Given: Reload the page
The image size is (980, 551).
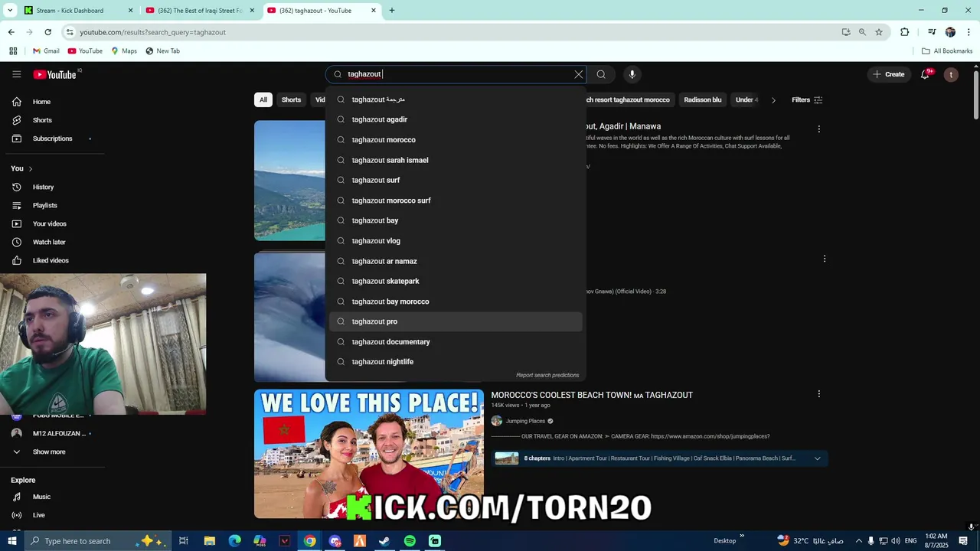Looking at the screenshot, I should (47, 32).
